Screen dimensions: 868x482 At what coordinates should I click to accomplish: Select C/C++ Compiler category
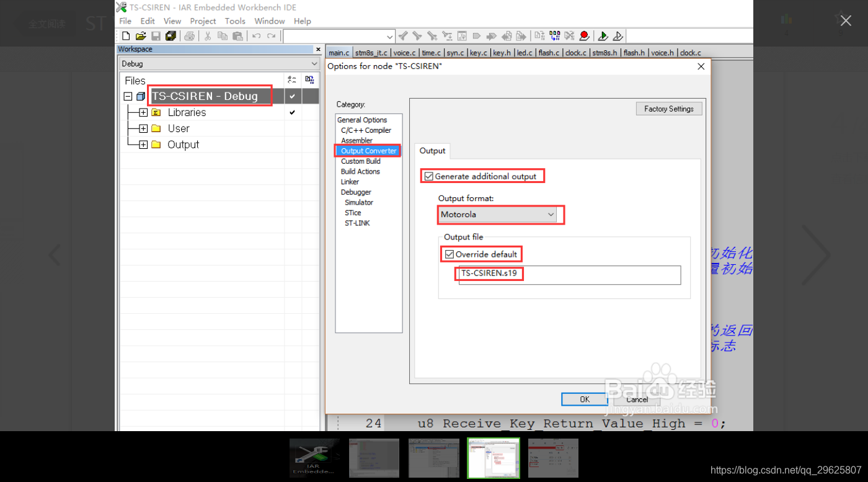tap(366, 130)
